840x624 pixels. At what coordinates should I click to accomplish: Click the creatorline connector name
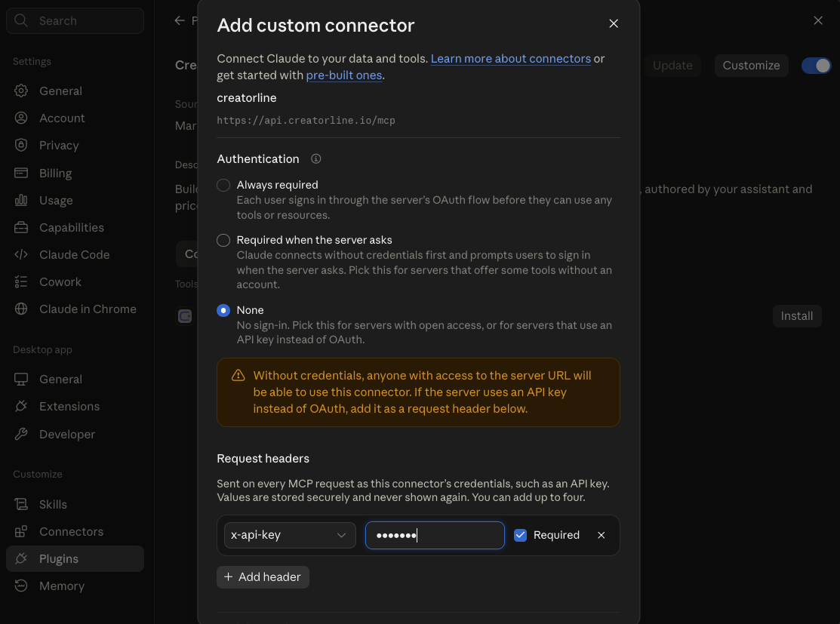pyautogui.click(x=247, y=98)
